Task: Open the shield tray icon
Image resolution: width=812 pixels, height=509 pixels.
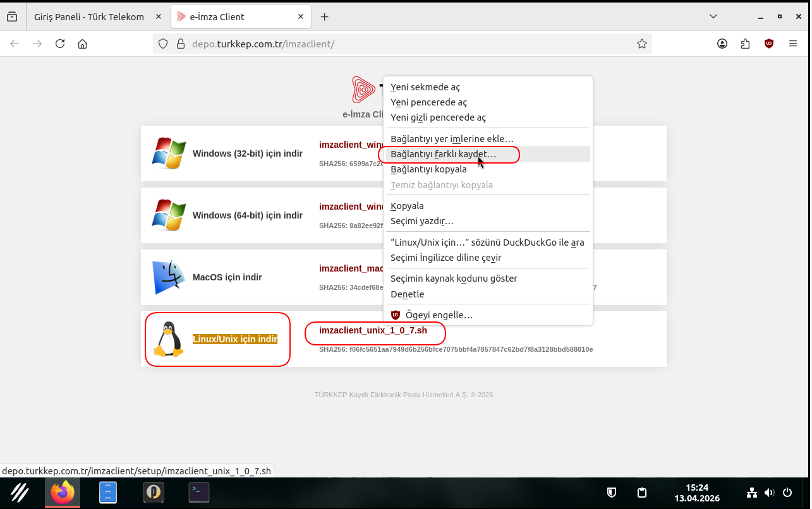Action: (x=612, y=493)
